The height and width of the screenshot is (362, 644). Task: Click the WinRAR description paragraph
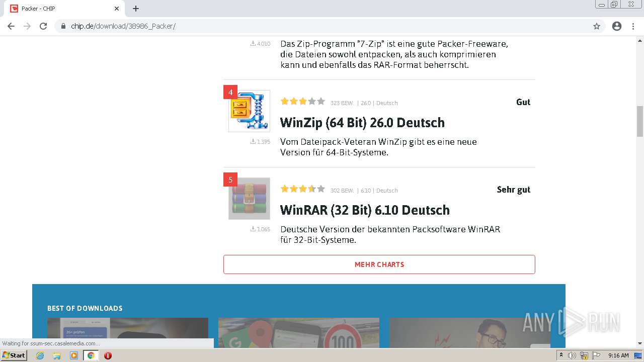tap(390, 234)
